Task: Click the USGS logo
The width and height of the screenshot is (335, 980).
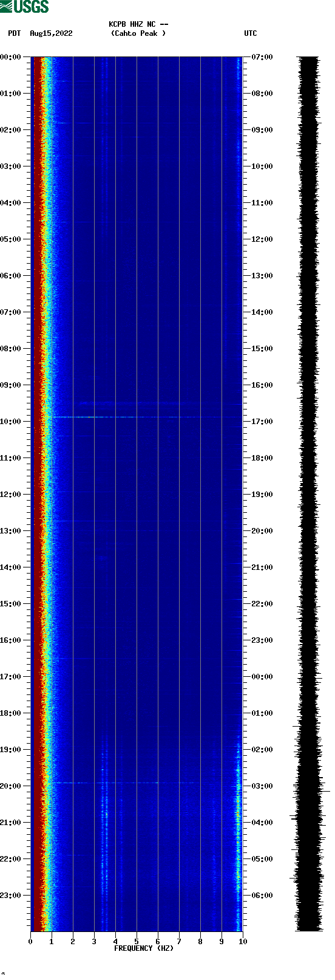Action: (x=24, y=7)
